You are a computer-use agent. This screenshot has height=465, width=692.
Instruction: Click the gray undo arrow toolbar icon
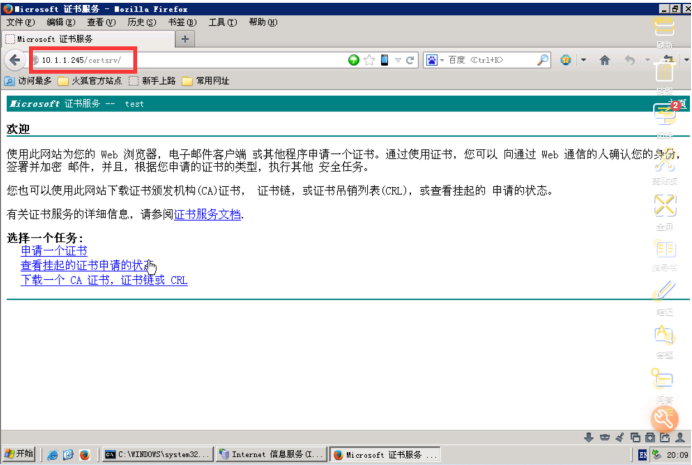click(x=630, y=60)
